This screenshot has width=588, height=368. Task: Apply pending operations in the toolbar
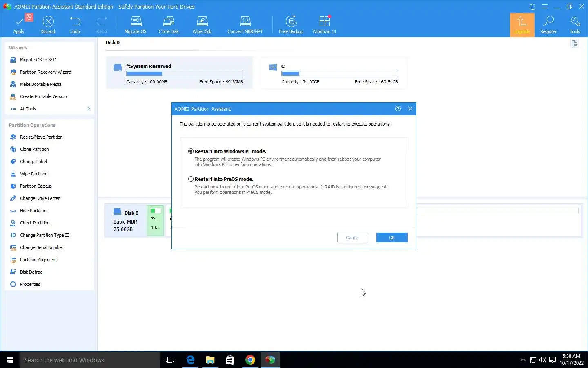pyautogui.click(x=19, y=25)
